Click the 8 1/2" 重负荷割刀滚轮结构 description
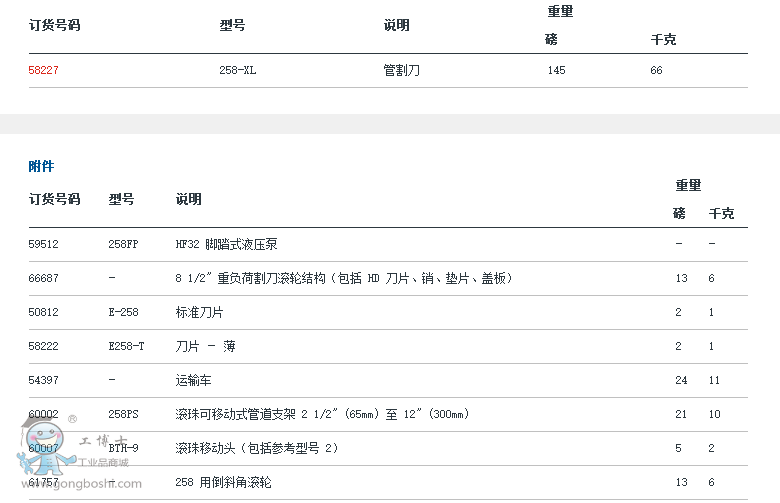The height and width of the screenshot is (503, 780). click(x=344, y=278)
